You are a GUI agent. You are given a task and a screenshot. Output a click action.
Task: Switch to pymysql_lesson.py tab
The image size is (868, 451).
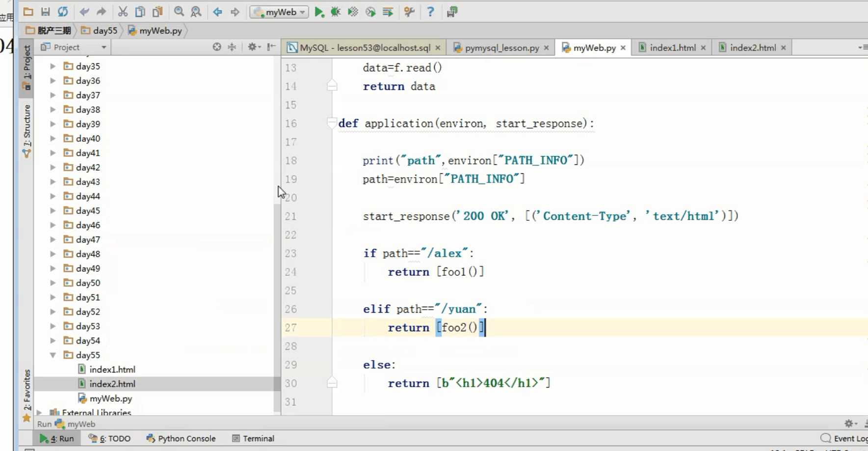click(x=501, y=48)
